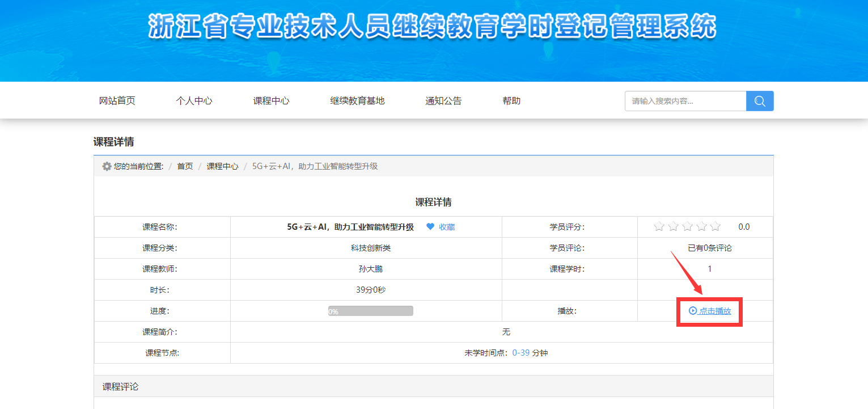Click 首页 breadcrumb link
868x409 pixels.
tap(185, 166)
